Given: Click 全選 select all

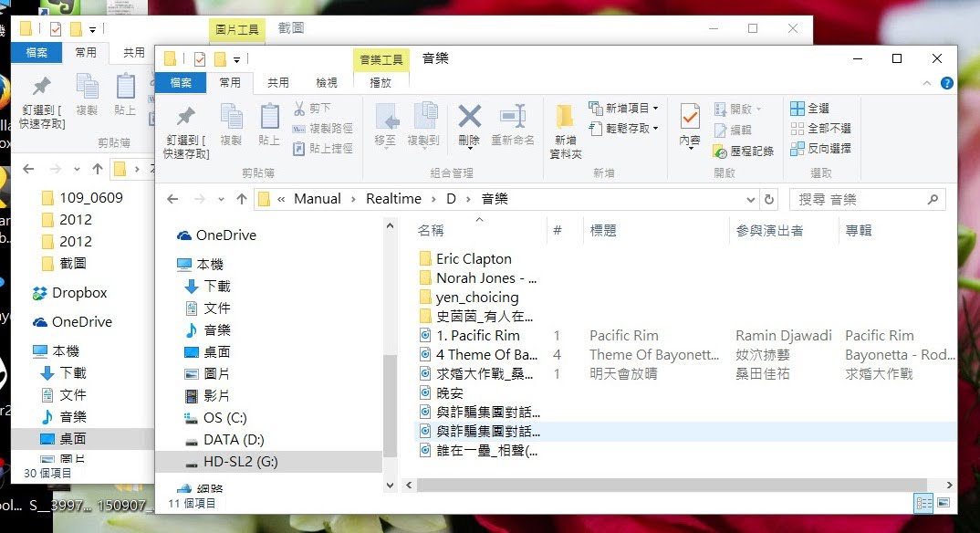Looking at the screenshot, I should click(810, 108).
